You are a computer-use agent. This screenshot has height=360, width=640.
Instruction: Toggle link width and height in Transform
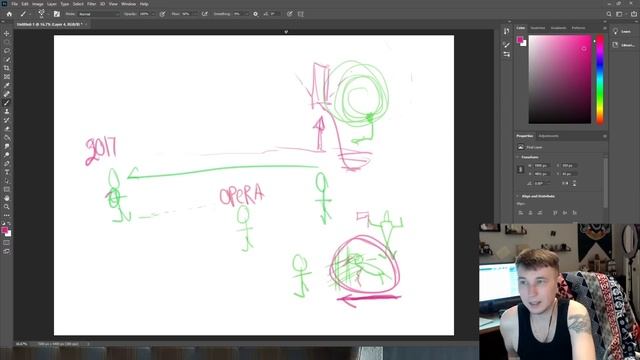(520, 169)
